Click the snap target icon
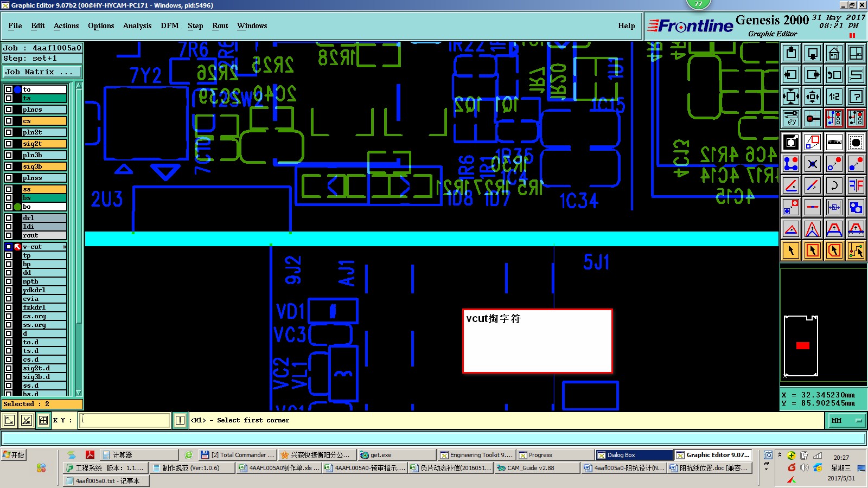 813,118
